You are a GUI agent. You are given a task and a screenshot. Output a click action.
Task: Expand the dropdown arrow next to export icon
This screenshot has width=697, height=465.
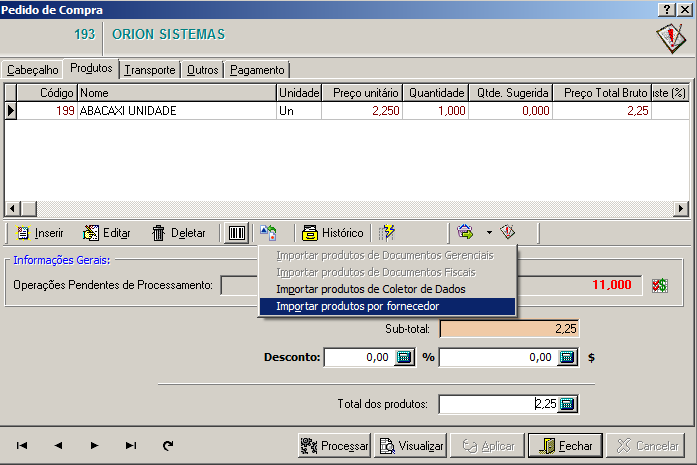click(489, 233)
